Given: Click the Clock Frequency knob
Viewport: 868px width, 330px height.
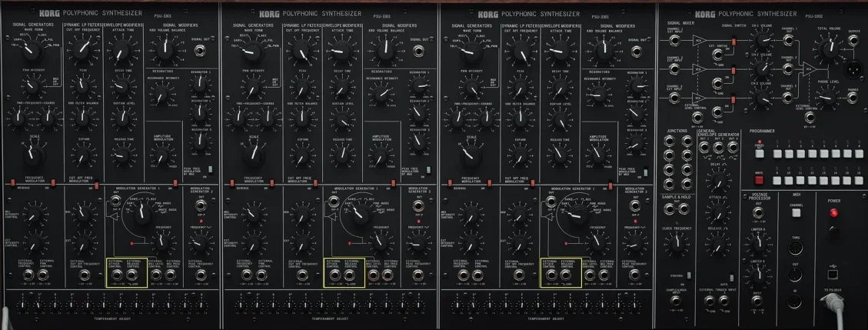Looking at the screenshot, I should tap(677, 244).
